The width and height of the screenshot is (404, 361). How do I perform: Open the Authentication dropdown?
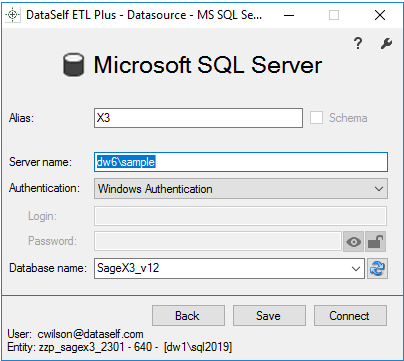click(x=241, y=189)
